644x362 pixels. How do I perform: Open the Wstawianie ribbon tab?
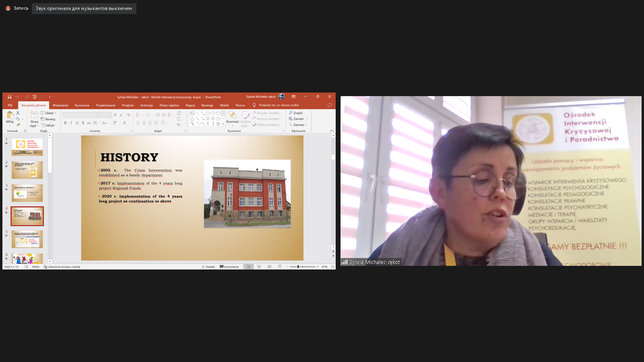coord(60,105)
